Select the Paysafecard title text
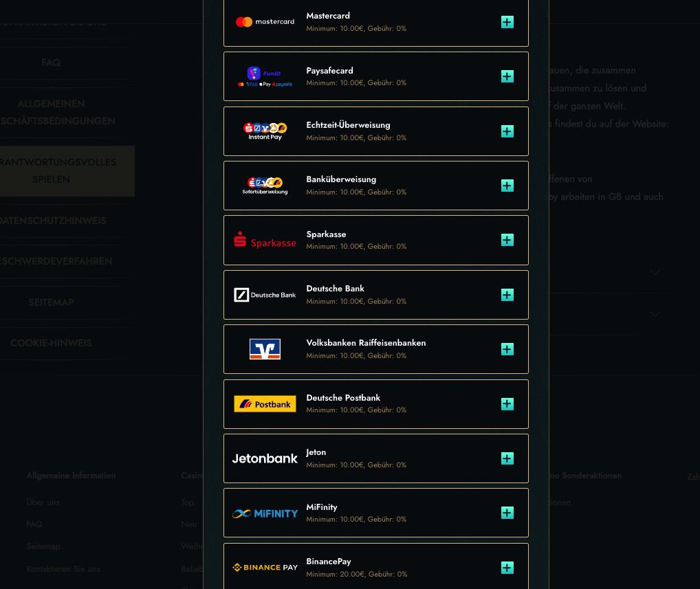The height and width of the screenshot is (589, 700). 329,71
